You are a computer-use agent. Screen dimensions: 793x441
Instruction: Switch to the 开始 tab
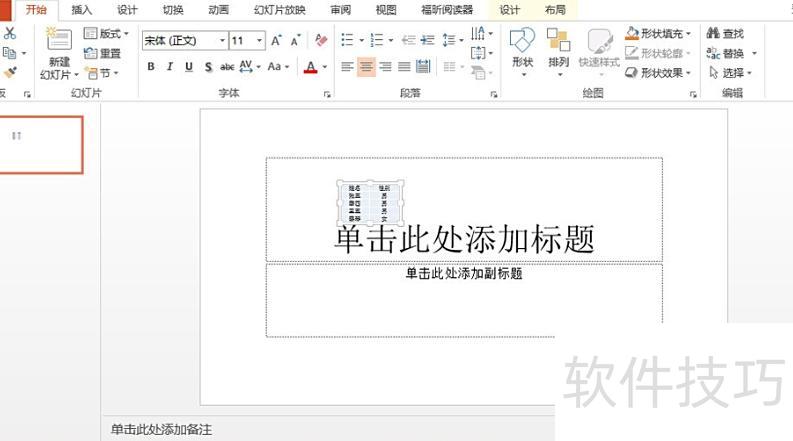tap(36, 10)
